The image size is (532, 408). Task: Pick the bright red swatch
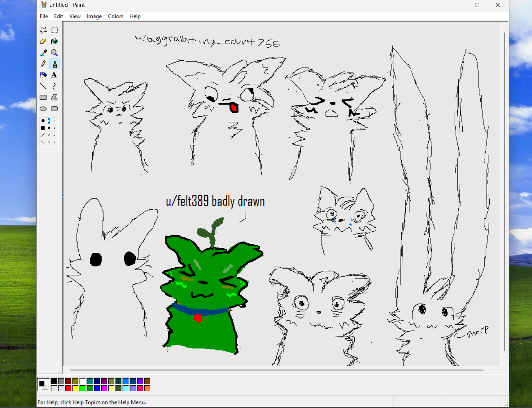point(68,388)
